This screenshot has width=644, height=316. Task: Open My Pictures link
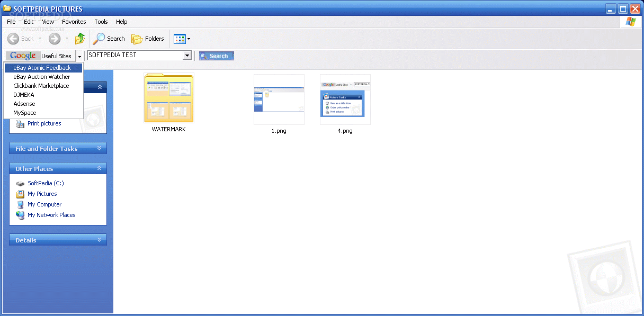pyautogui.click(x=42, y=194)
